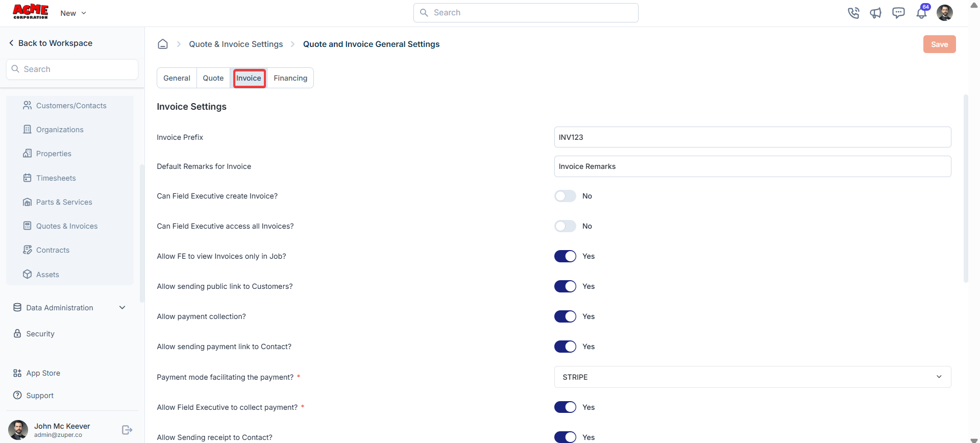980x443 pixels.
Task: Open the phone call icon in header
Action: (853, 13)
